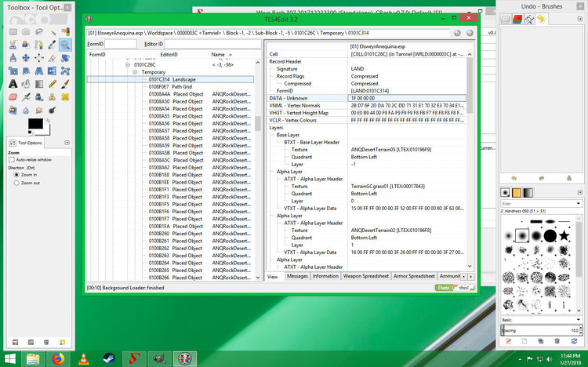Select the Scissors Select tool

coord(13,45)
